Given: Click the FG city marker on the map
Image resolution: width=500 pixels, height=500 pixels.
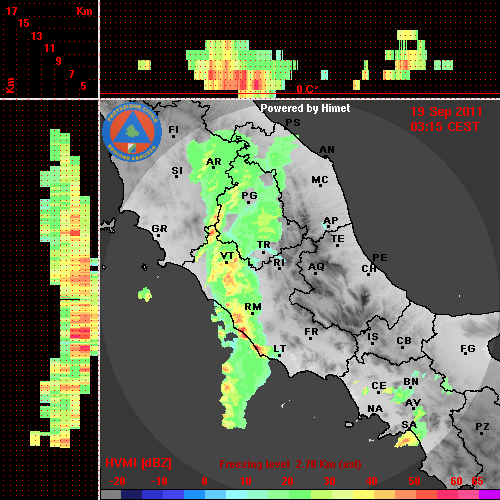Looking at the screenshot, I should pyautogui.click(x=466, y=353).
